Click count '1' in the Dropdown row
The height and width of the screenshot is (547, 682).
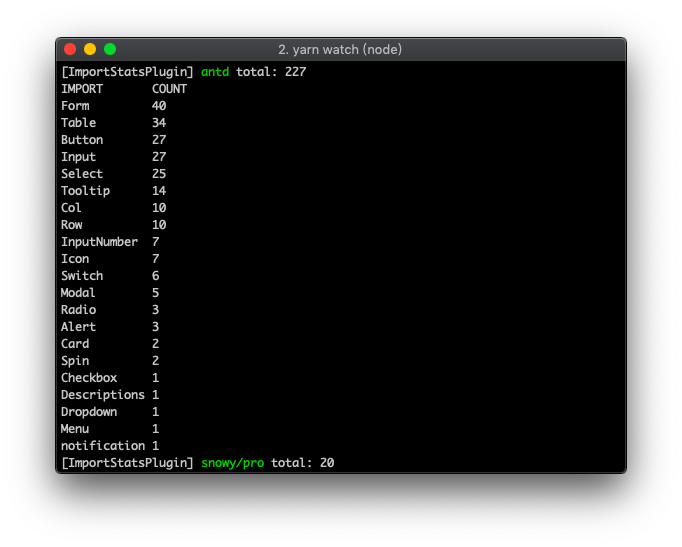(x=155, y=411)
